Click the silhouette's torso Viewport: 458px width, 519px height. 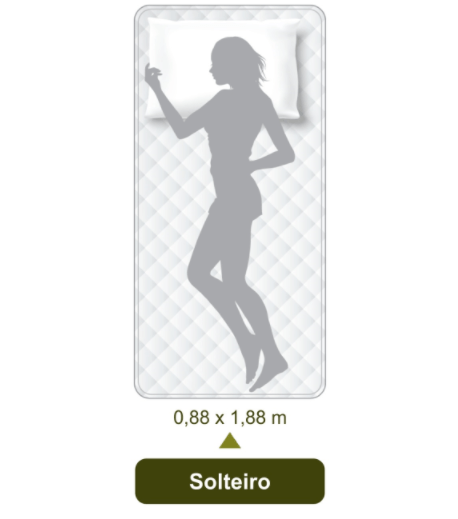tap(233, 133)
